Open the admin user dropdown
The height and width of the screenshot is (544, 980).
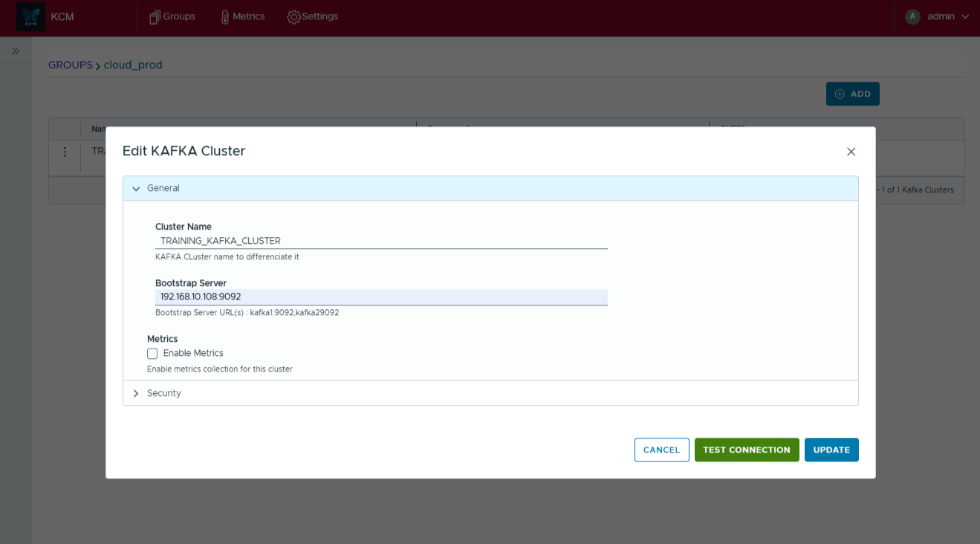[964, 16]
